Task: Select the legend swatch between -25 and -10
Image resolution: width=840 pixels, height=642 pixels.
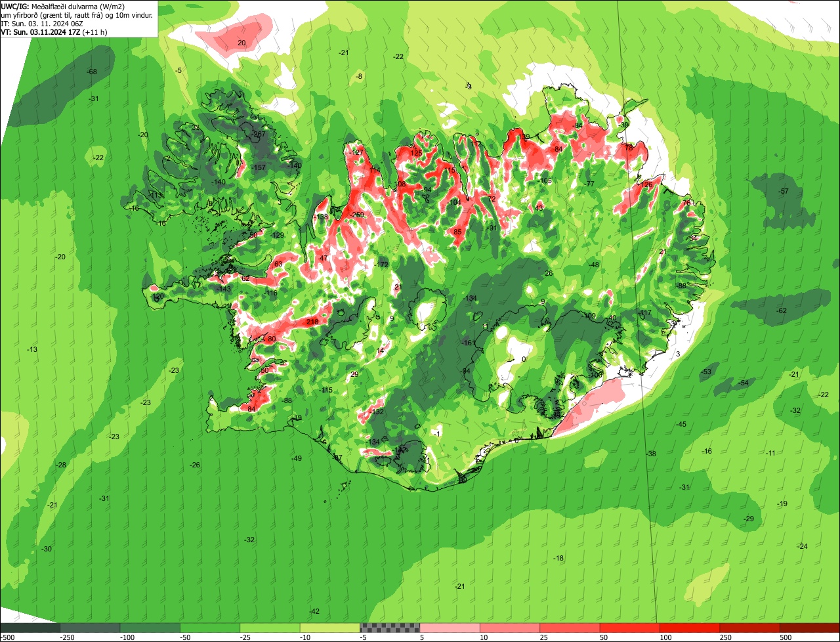Action: point(270,628)
